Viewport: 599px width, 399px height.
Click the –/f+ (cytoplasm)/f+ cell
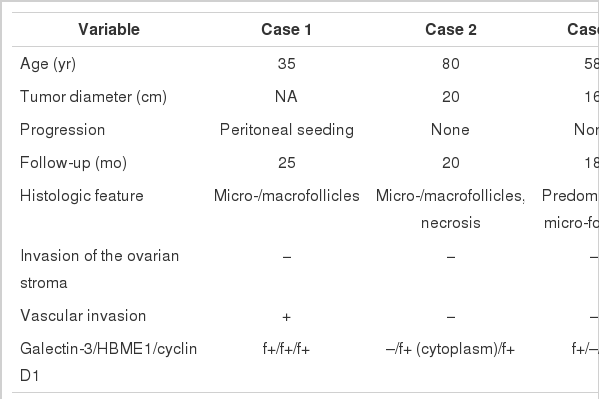(x=451, y=349)
